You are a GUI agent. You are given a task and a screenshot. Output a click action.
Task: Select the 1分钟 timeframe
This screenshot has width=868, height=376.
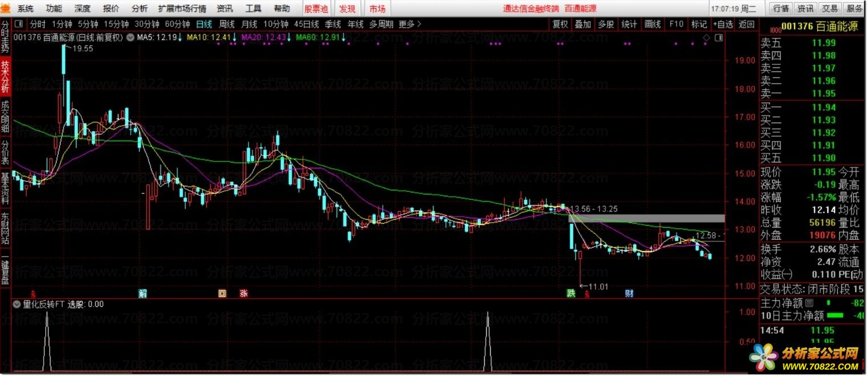pyautogui.click(x=62, y=24)
